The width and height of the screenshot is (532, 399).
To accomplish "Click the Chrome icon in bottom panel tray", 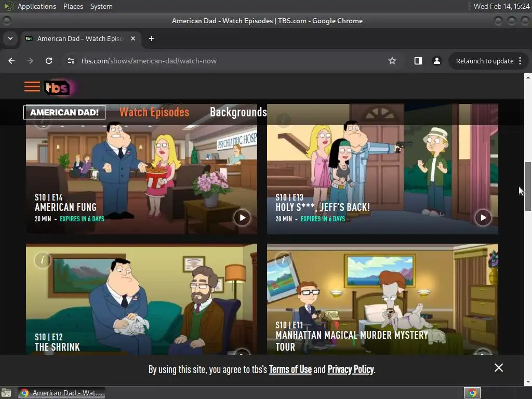I will click(472, 393).
